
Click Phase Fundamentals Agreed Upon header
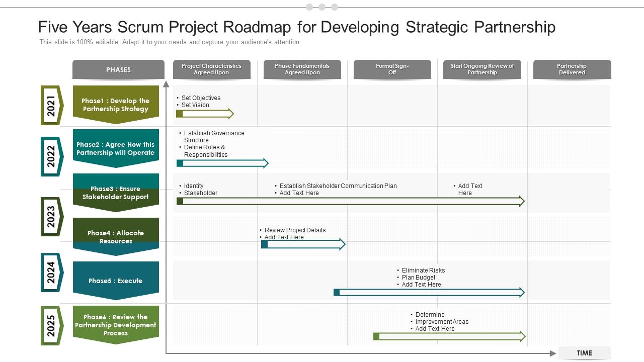[x=302, y=69]
